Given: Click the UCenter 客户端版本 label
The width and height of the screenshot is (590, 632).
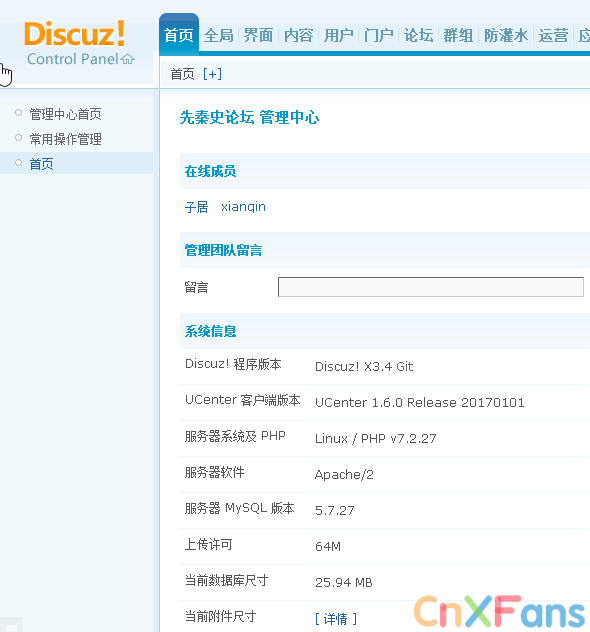Looking at the screenshot, I should (243, 400).
